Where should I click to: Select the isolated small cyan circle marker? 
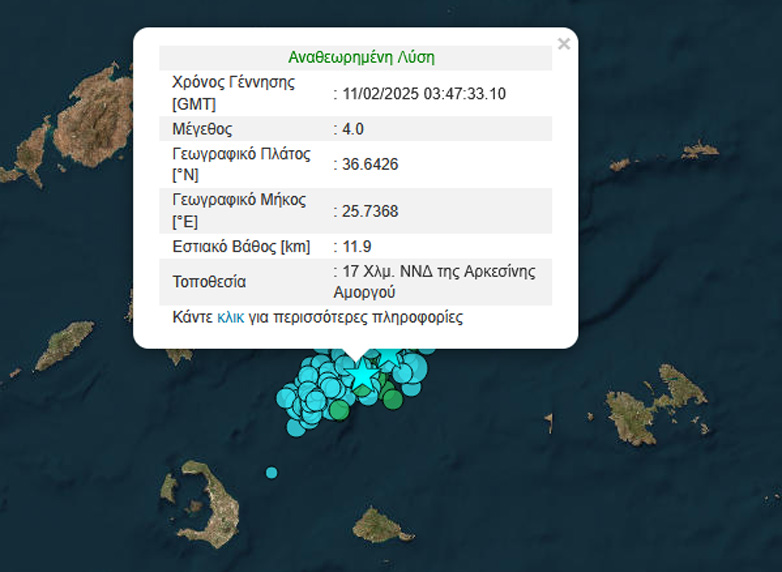coord(271,472)
